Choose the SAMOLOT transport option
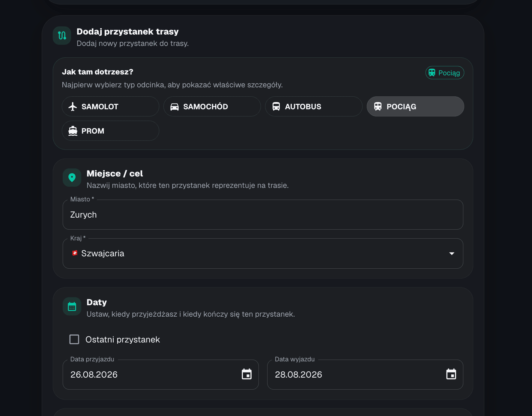The width and height of the screenshot is (532, 416). pyautogui.click(x=110, y=107)
